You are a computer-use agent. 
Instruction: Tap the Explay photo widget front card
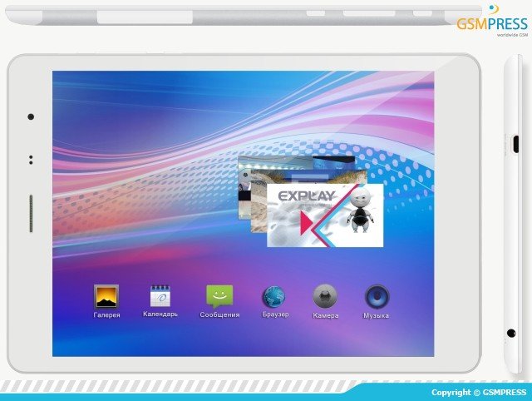pos(325,215)
